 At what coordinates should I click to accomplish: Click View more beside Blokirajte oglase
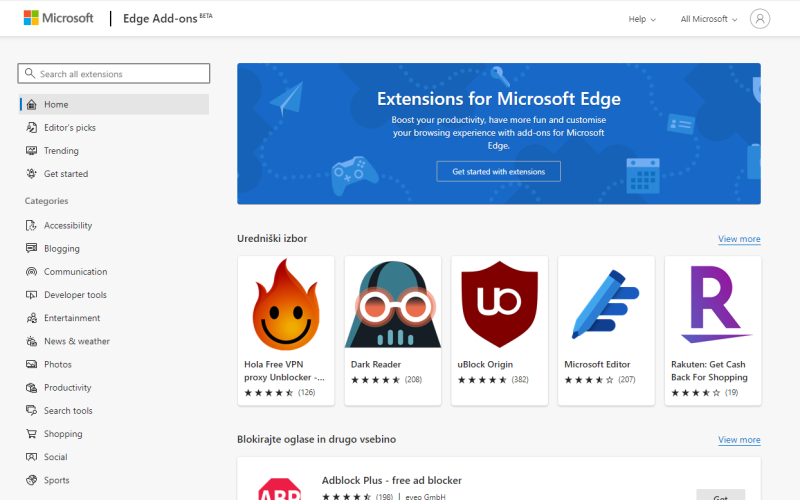pos(739,439)
